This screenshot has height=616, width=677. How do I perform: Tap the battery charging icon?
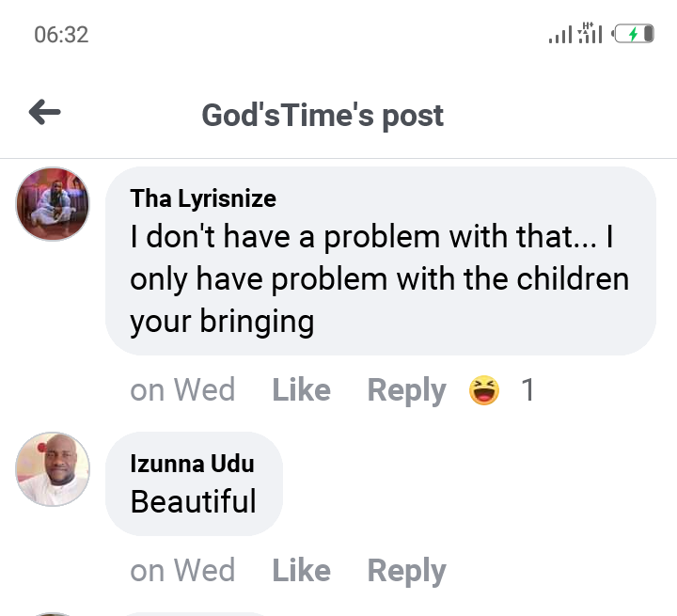[x=633, y=35]
